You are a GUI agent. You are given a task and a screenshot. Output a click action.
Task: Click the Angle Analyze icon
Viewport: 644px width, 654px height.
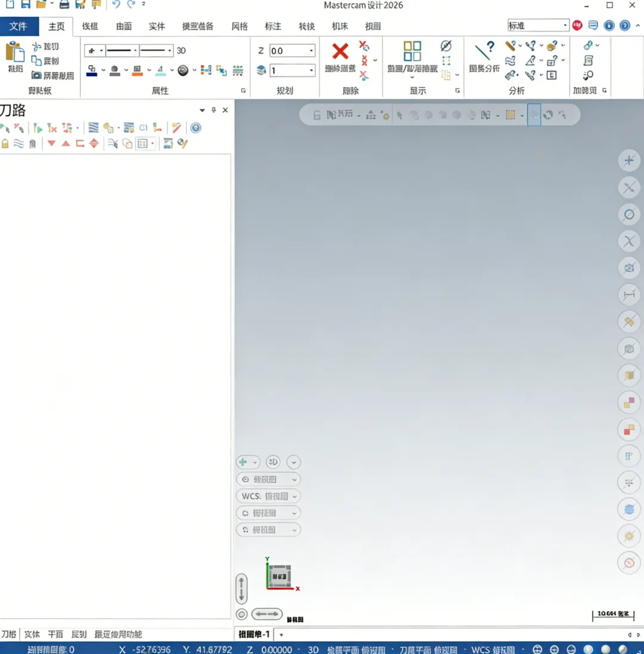tap(530, 61)
